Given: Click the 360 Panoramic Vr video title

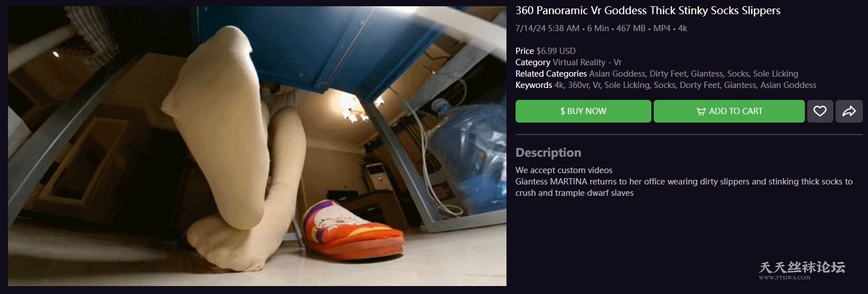Looking at the screenshot, I should (648, 11).
